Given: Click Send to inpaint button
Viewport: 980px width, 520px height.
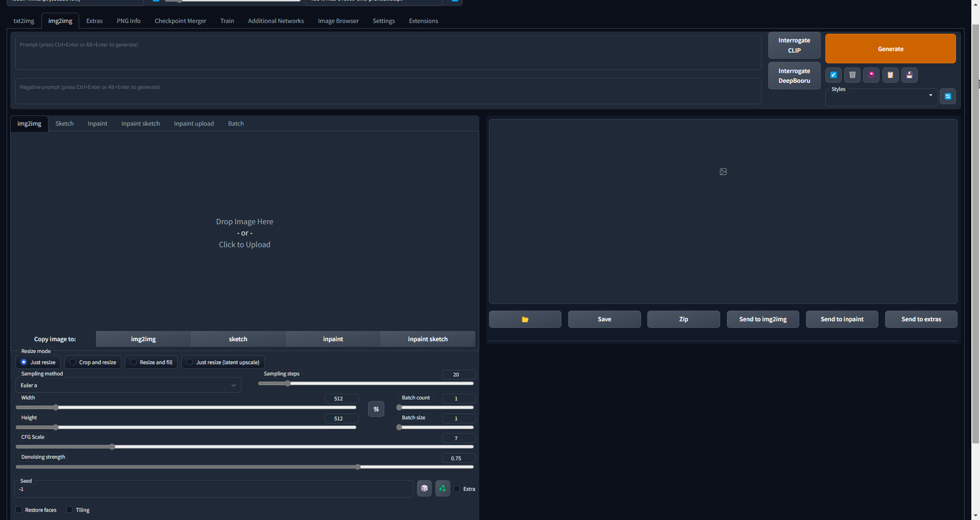Looking at the screenshot, I should tap(842, 319).
